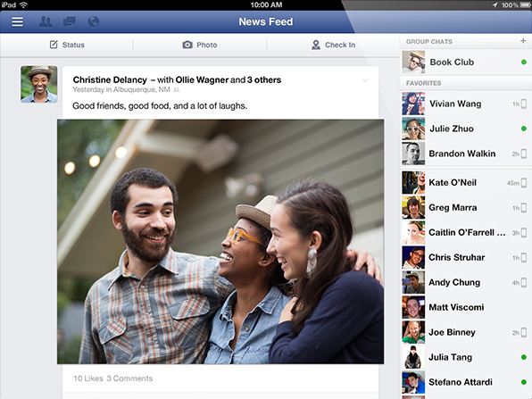
Task: Open Christine Delancy's profile picture
Action: pos(39,84)
